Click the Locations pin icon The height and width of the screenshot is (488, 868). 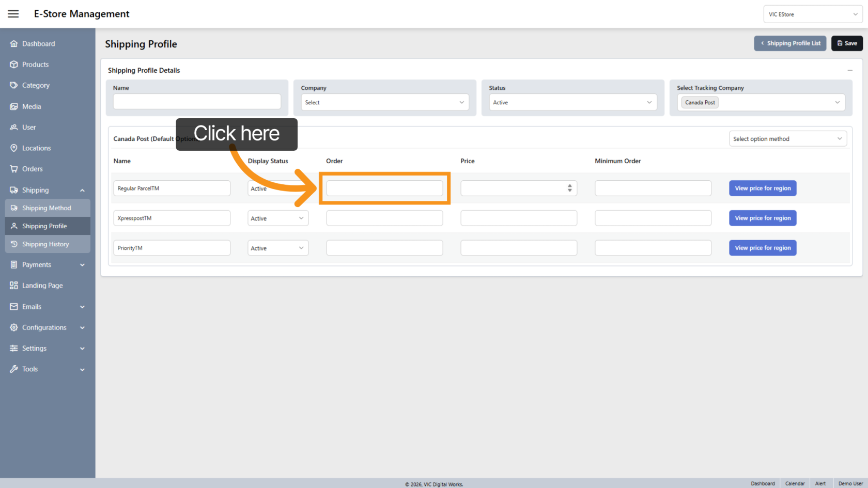(14, 148)
